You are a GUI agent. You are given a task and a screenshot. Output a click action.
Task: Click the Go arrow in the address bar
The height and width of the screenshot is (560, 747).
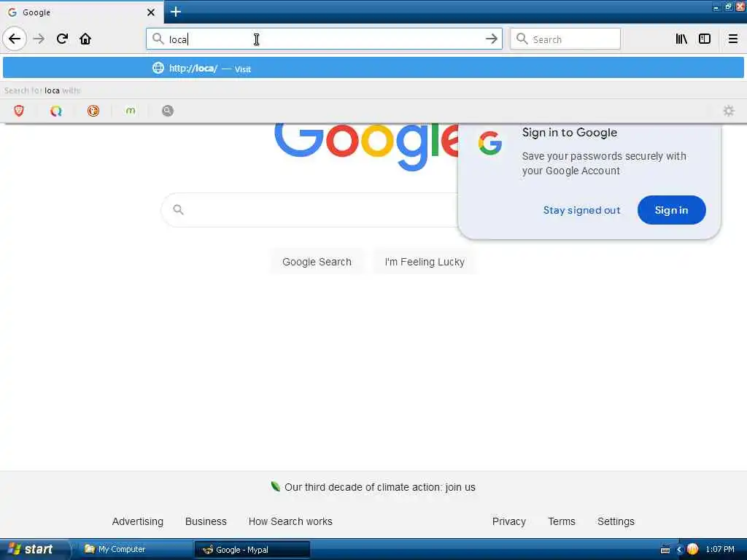click(491, 39)
